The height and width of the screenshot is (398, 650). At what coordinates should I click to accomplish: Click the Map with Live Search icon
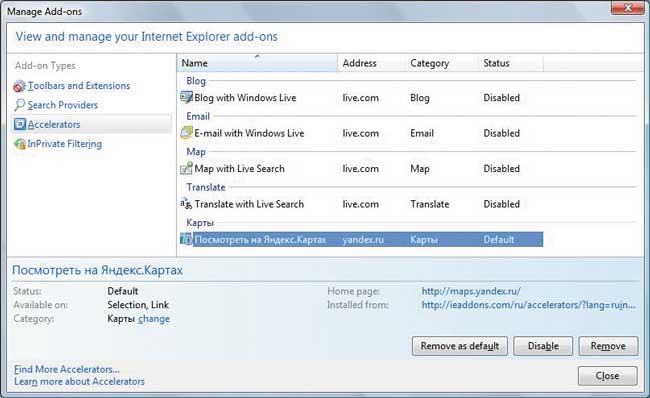click(x=187, y=168)
